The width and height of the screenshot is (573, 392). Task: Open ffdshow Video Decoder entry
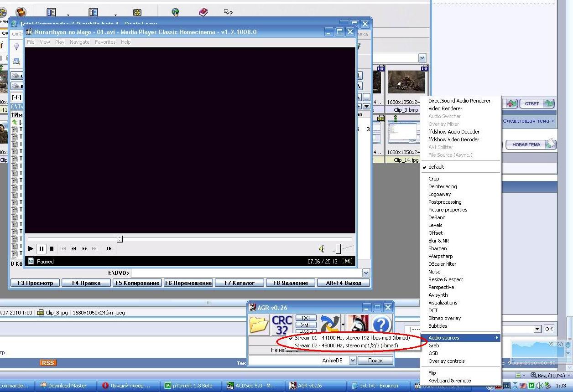coord(460,139)
